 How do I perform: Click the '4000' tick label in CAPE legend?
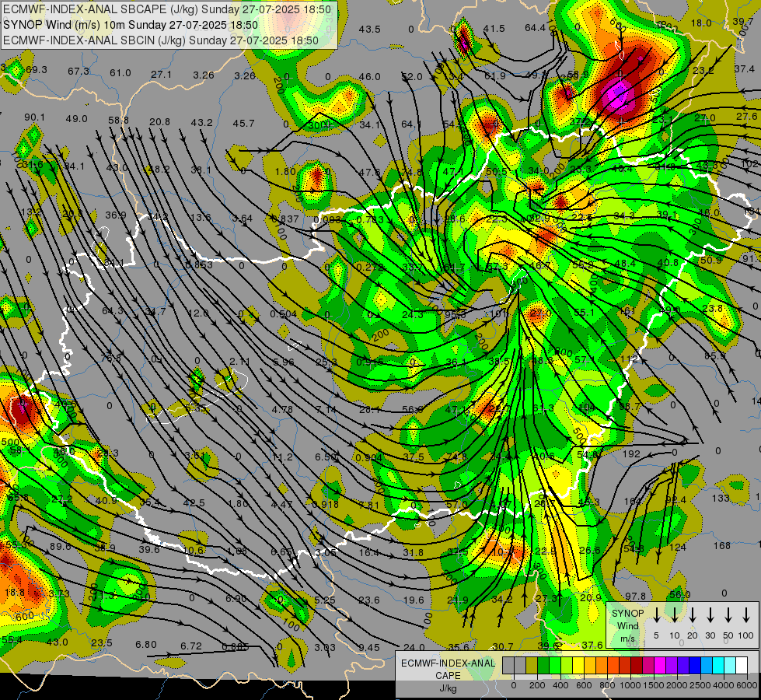(723, 685)
